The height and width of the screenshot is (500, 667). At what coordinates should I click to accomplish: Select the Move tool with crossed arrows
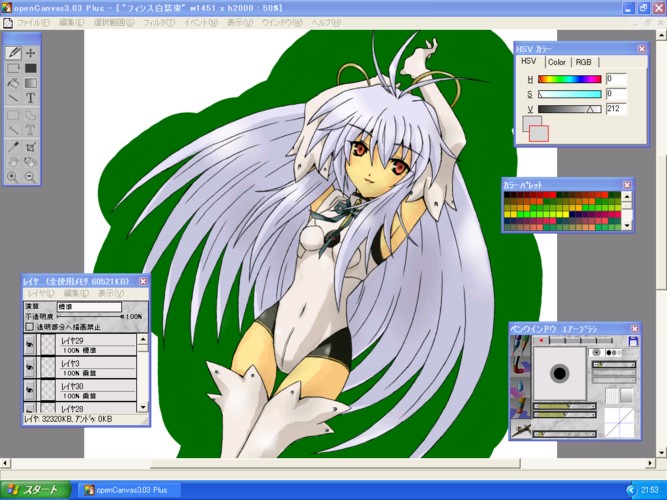[31, 53]
